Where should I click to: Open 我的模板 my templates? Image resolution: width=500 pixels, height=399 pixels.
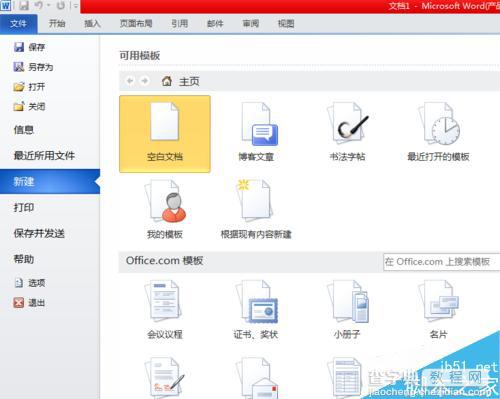click(x=165, y=210)
